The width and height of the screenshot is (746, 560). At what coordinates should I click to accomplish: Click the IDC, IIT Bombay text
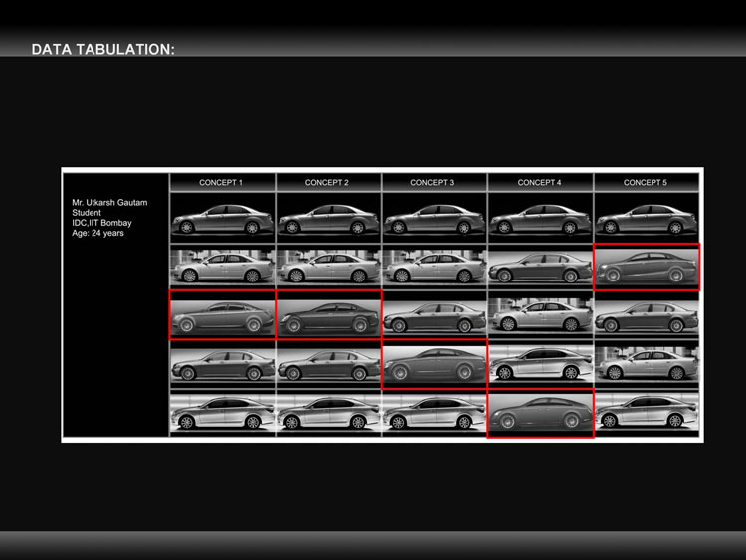click(x=101, y=223)
